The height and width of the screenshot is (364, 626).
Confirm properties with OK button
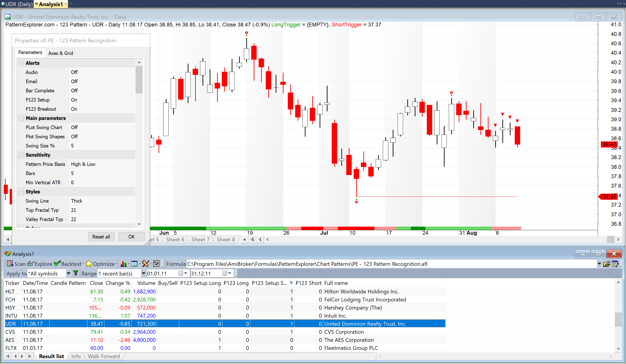click(131, 237)
